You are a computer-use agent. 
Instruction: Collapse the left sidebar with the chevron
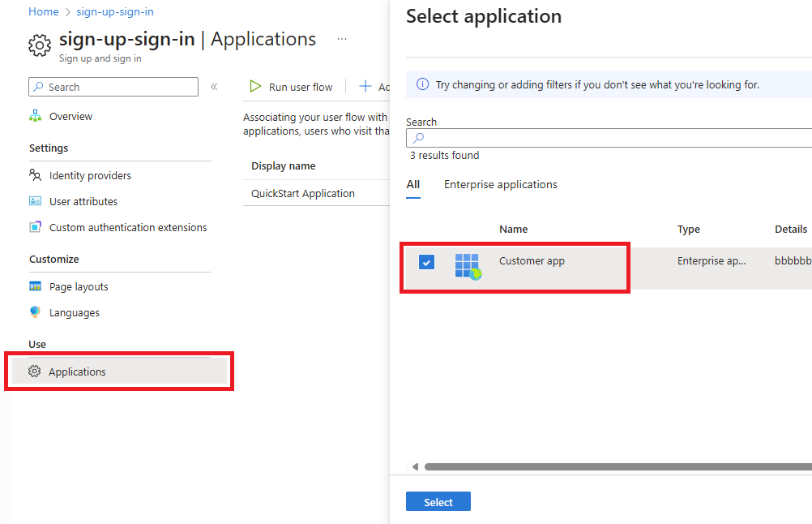click(213, 87)
